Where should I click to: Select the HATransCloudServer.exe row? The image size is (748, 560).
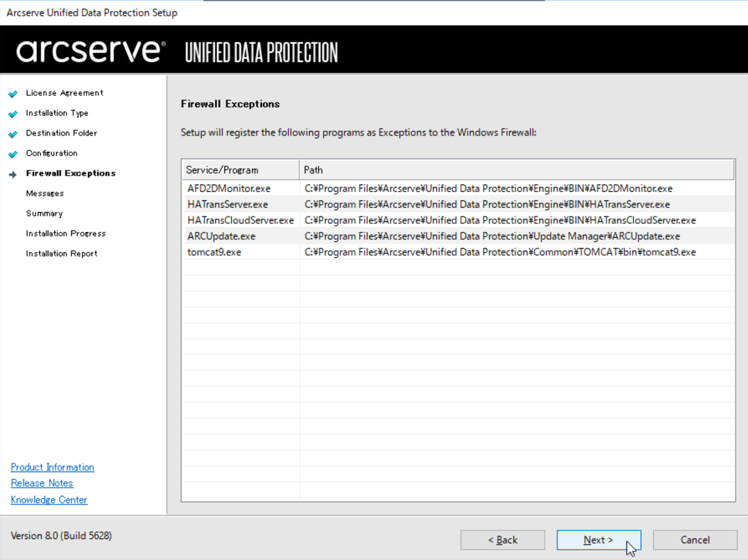point(458,220)
